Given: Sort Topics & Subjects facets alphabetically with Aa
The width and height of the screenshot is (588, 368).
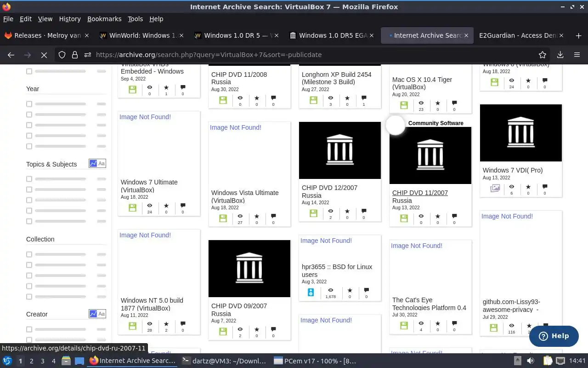Looking at the screenshot, I should point(102,163).
